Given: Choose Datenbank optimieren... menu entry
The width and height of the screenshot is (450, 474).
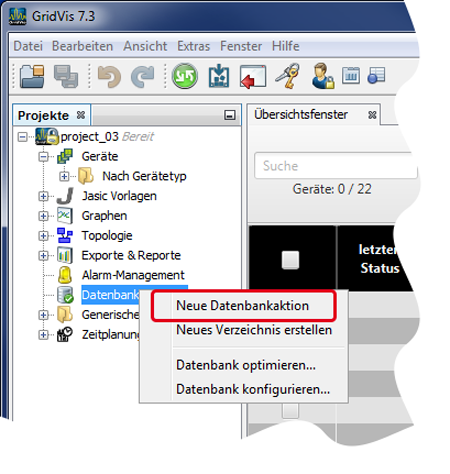Looking at the screenshot, I should 246,365.
